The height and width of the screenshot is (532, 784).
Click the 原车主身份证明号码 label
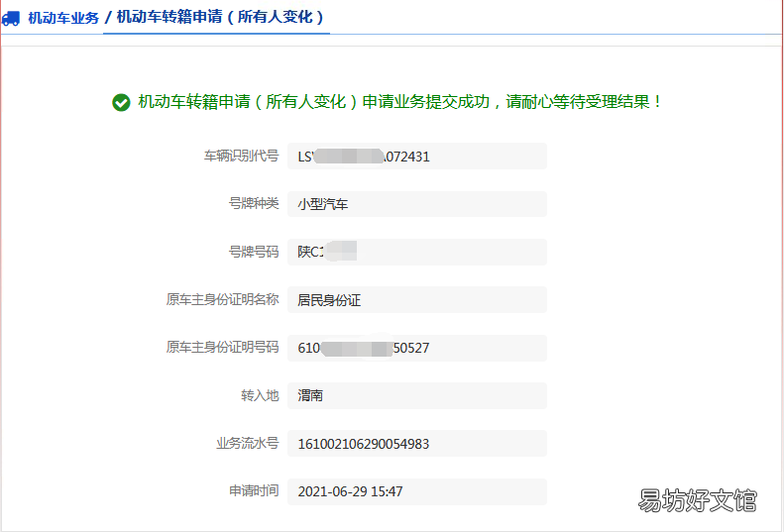click(222, 347)
